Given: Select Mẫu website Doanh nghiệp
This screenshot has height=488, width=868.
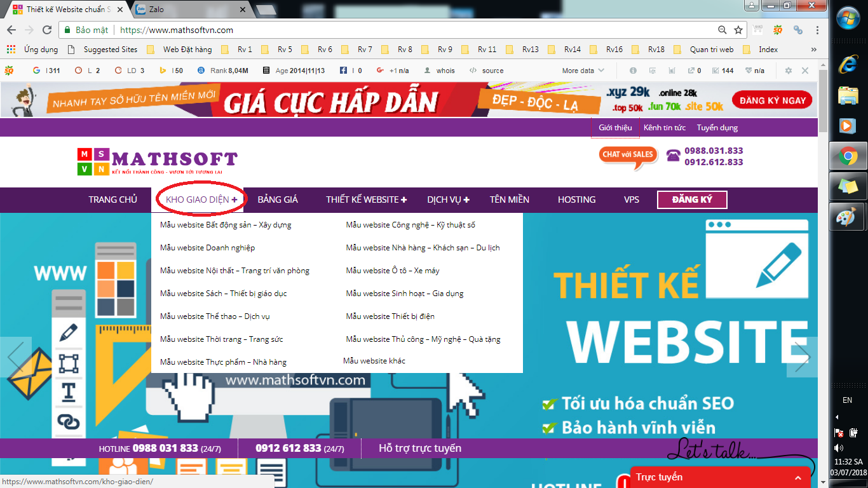Looking at the screenshot, I should tap(208, 248).
